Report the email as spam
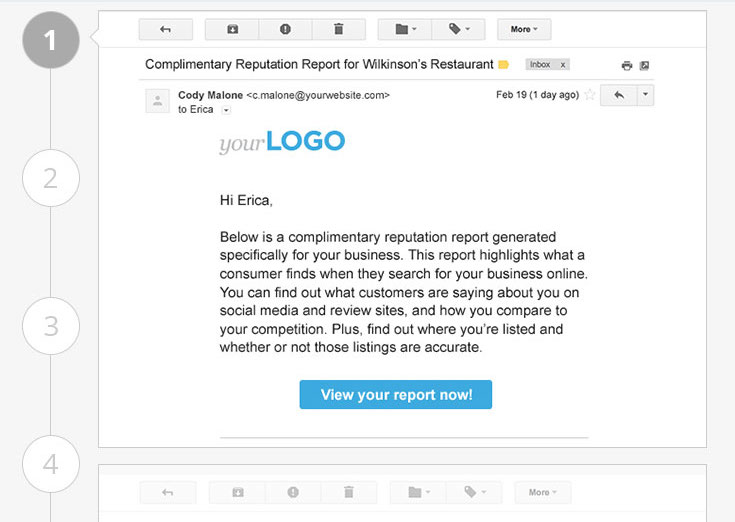This screenshot has width=735, height=522. click(285, 30)
